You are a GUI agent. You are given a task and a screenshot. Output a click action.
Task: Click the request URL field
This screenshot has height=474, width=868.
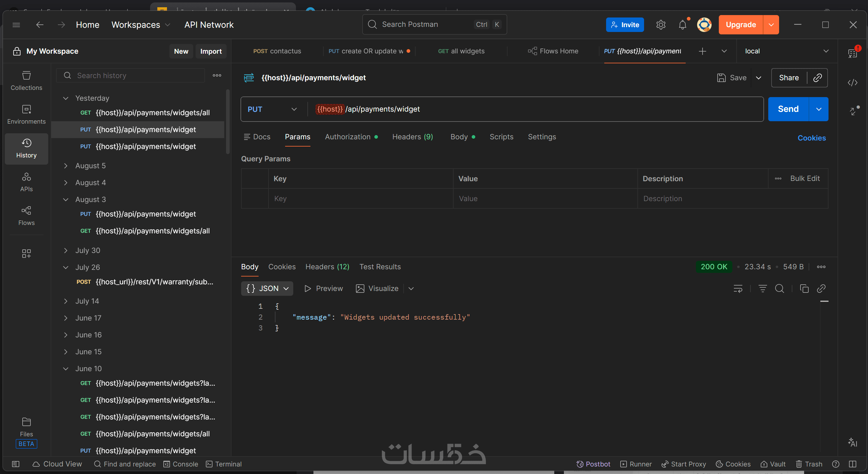click(536, 109)
